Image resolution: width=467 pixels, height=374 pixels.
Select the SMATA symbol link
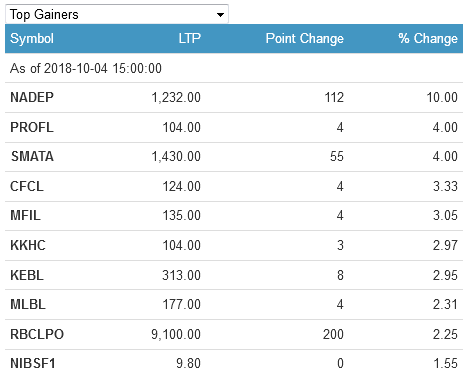click(x=32, y=156)
